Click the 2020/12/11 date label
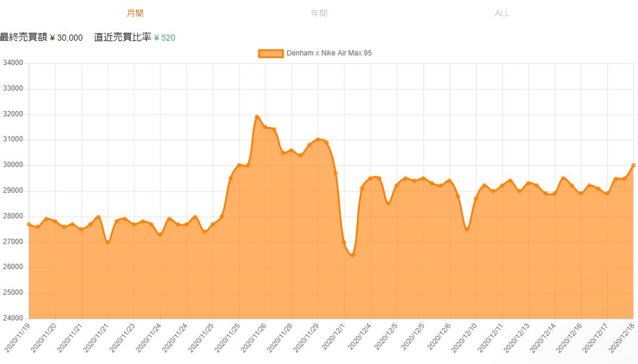The image size is (638, 364). tap(491, 338)
